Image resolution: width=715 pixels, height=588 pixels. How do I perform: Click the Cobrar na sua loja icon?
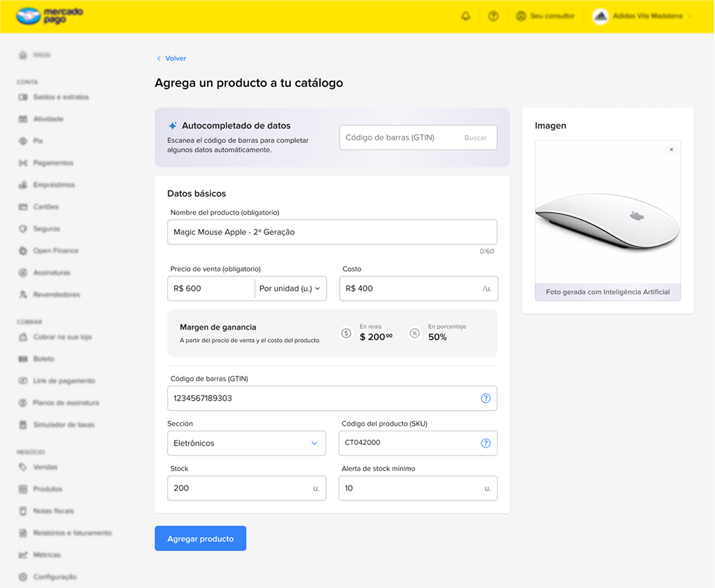click(23, 337)
